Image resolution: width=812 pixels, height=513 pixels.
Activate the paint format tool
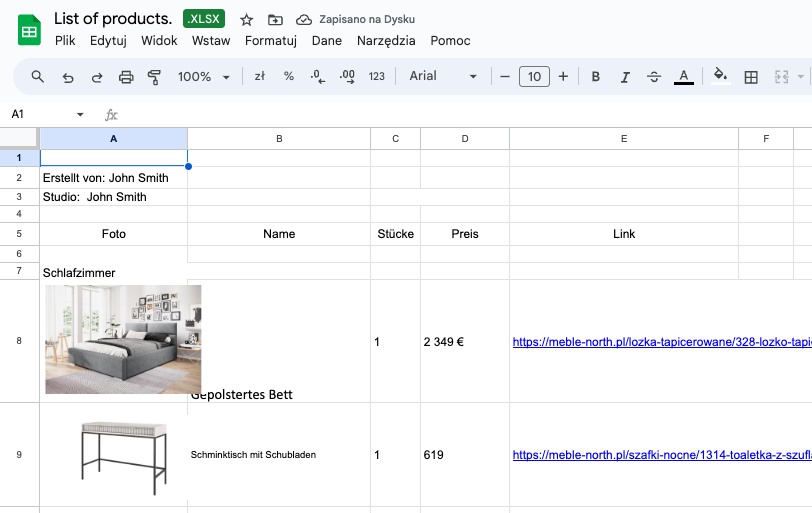click(154, 77)
